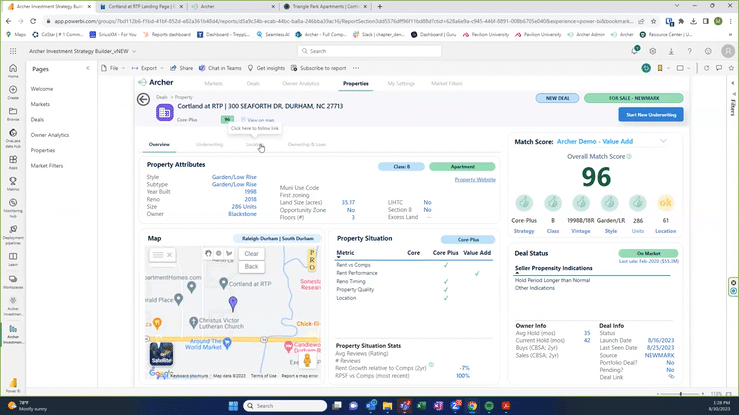Viewport: 739px width, 415px height.
Task: Switch to the Markets tab in Archer
Action: point(213,83)
